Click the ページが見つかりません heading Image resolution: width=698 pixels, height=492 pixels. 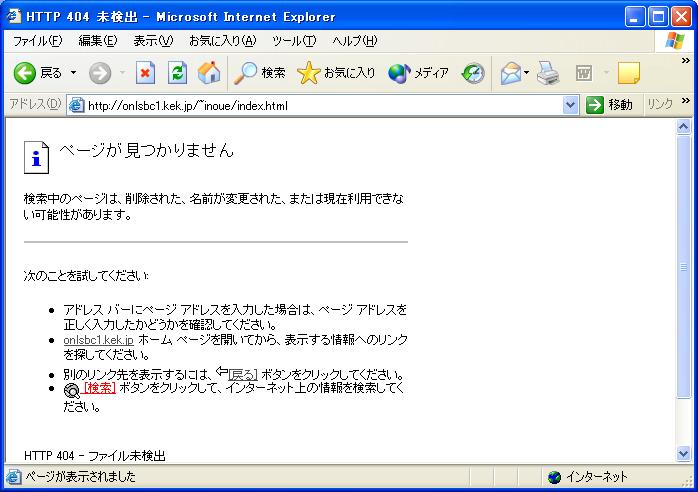click(146, 150)
